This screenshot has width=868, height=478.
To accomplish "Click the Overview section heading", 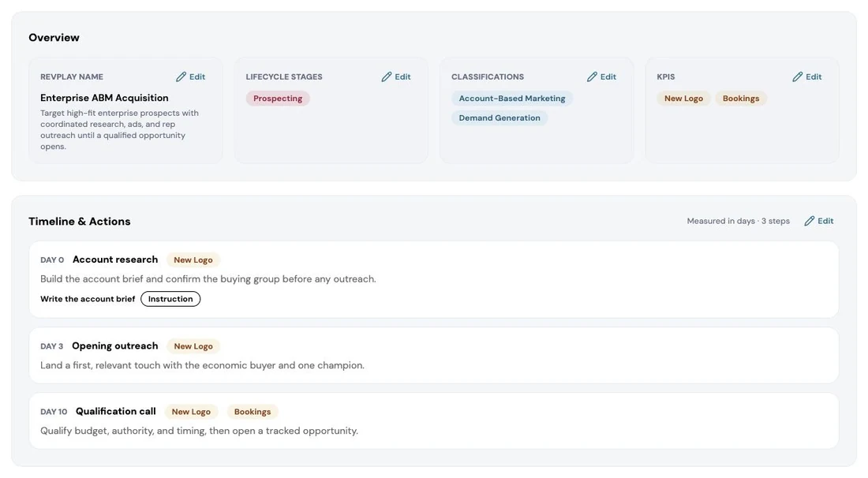I will [54, 38].
